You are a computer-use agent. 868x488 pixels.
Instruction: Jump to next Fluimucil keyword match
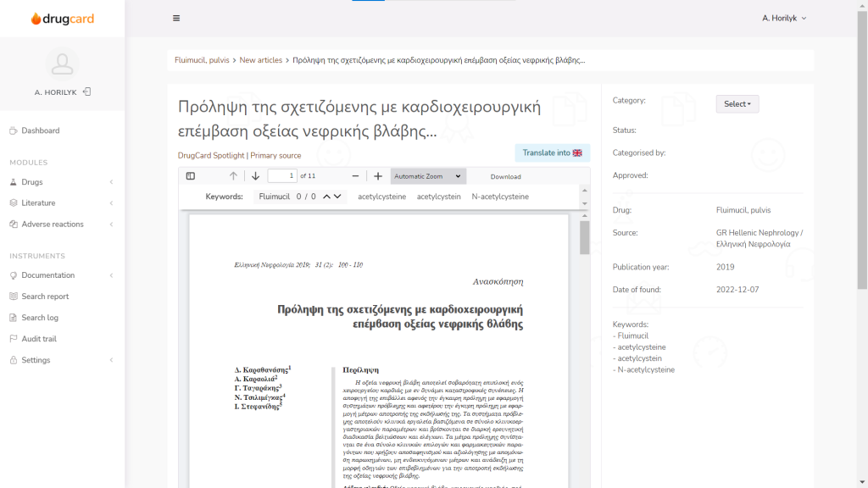pyautogui.click(x=337, y=197)
